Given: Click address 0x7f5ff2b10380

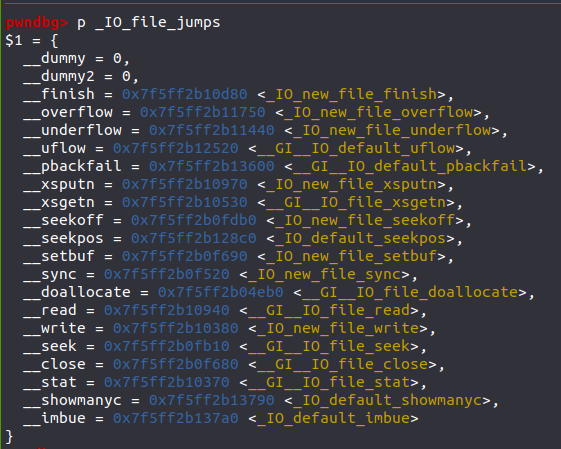Looking at the screenshot, I should [x=176, y=328].
